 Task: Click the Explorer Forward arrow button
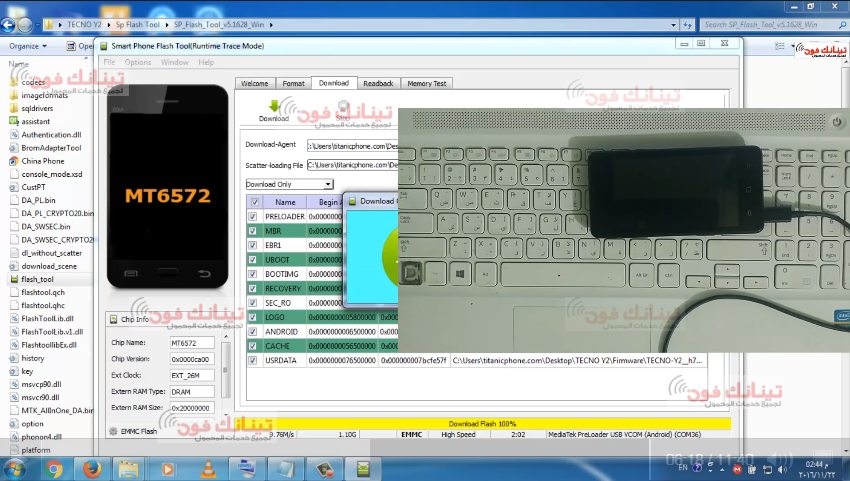[25, 25]
